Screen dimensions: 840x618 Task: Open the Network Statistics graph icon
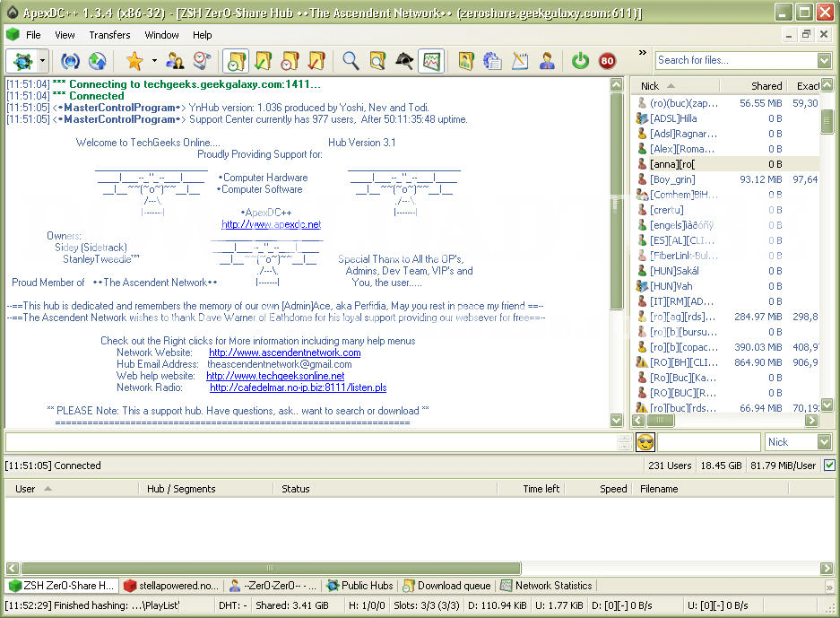pos(431,60)
